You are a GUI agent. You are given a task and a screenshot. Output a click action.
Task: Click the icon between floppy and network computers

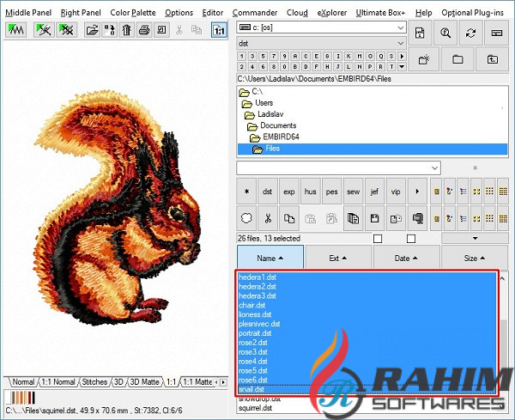(396, 218)
